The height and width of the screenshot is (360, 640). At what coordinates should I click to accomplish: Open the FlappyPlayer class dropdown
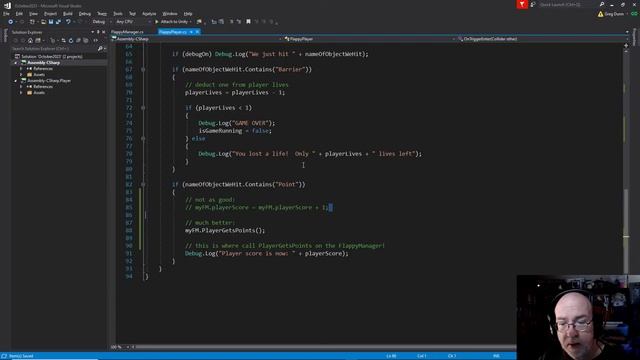[369, 39]
